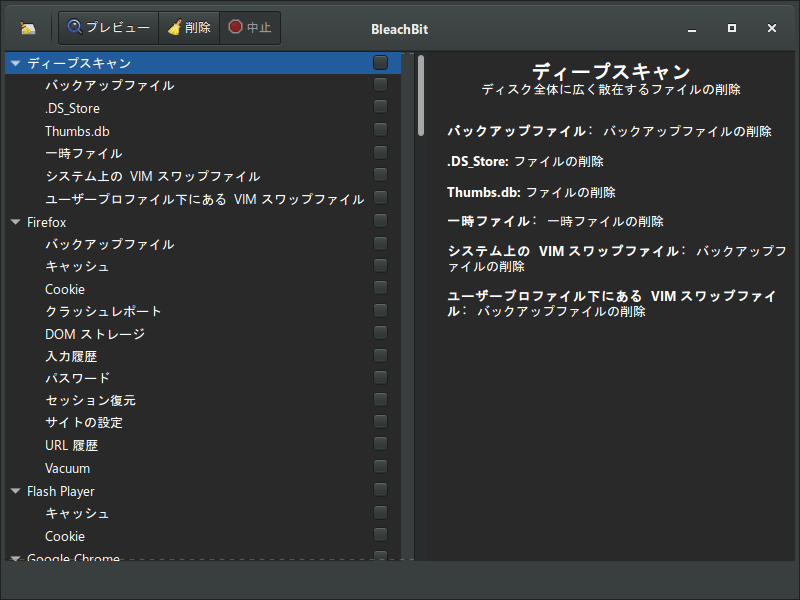
Task: Select the 一時ファイル row
Action: [203, 154]
